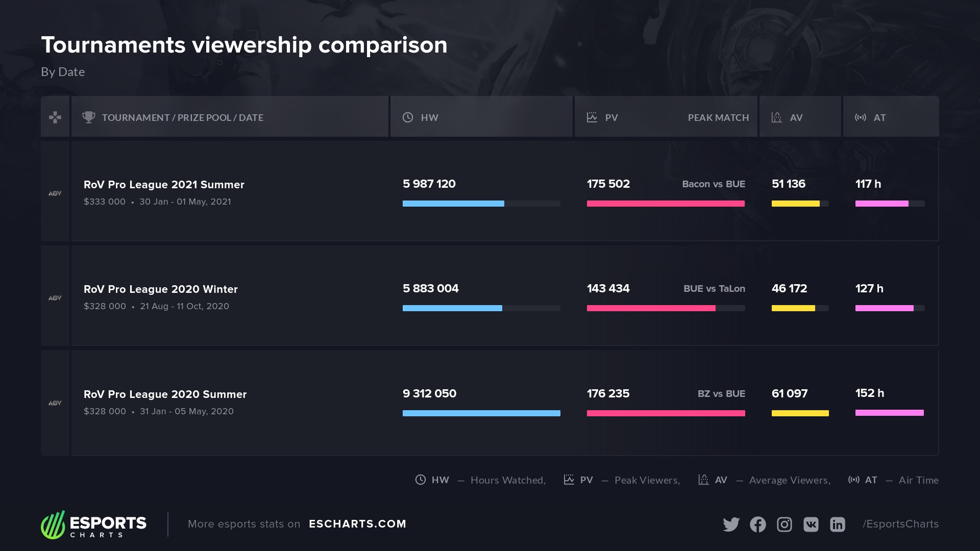The image size is (980, 551).
Task: Click the Bacon vs BUE peak match
Action: 713,184
